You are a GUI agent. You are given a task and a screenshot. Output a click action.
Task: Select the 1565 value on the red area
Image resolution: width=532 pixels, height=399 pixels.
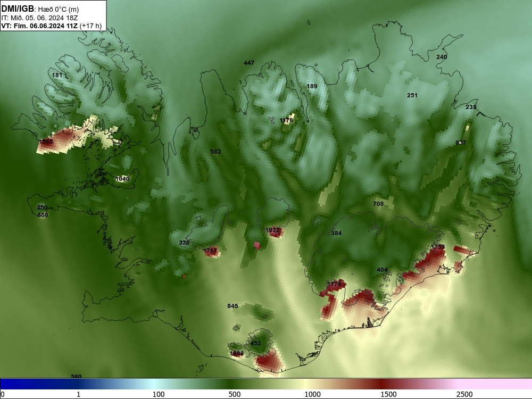coord(46,142)
